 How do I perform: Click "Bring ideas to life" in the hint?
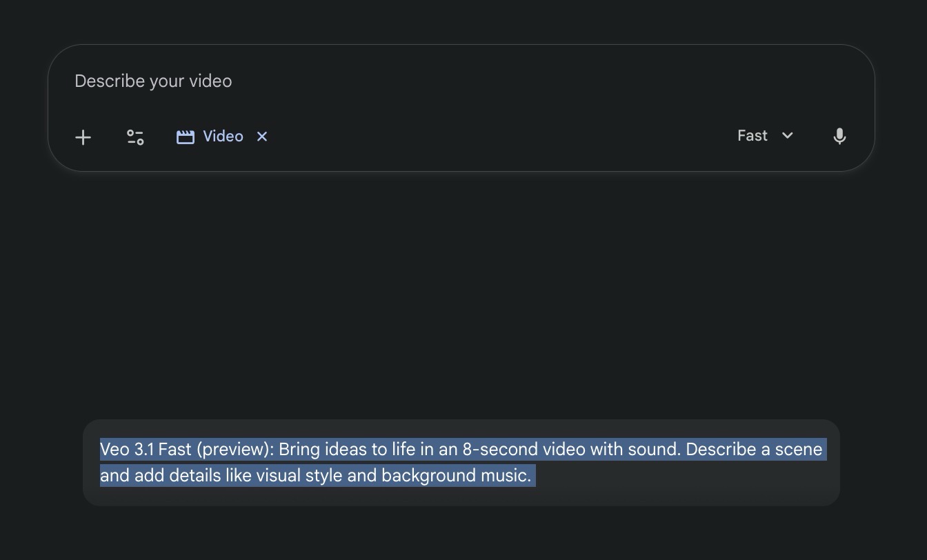pyautogui.click(x=346, y=450)
